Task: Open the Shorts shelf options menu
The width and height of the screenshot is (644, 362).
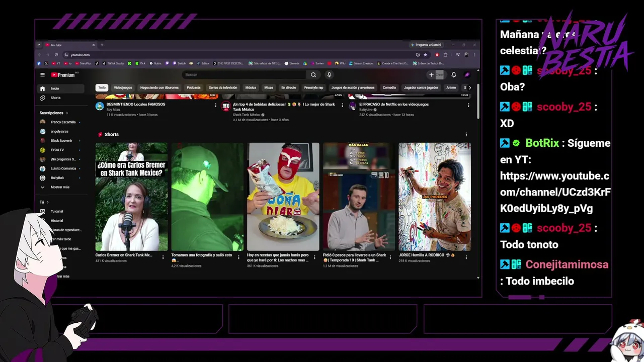Action: (466, 134)
